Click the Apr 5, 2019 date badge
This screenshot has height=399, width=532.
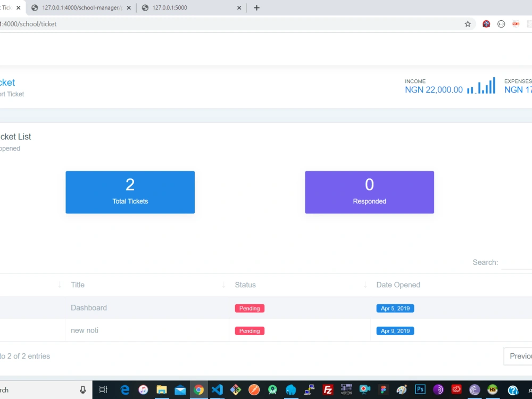tap(395, 308)
